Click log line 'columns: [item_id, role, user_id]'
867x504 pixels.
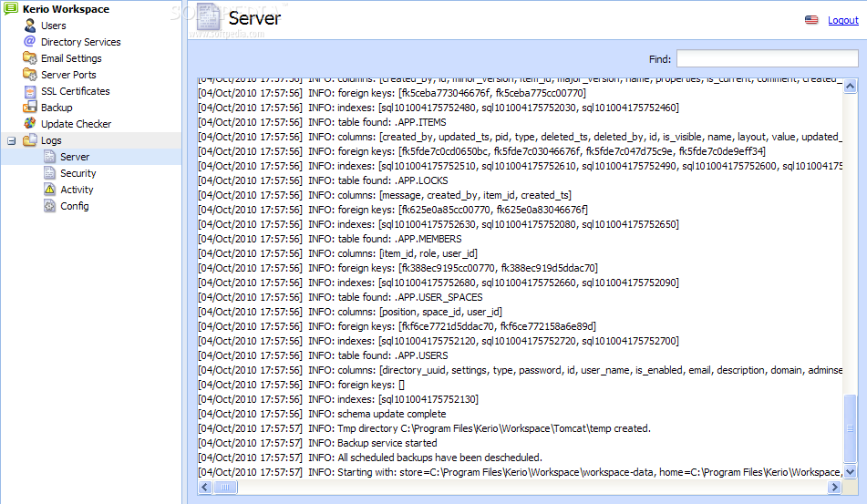(x=338, y=253)
